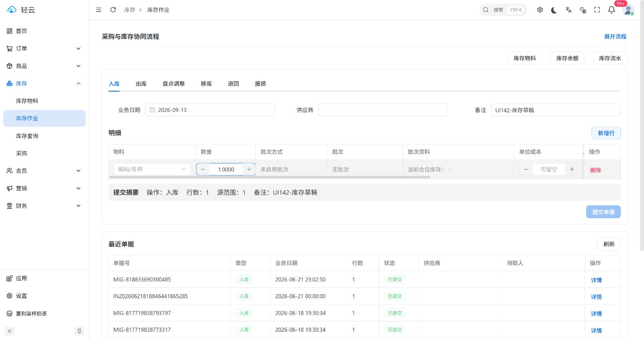The image size is (644, 339).
Task: Enter fullscreen mode
Action: click(597, 10)
